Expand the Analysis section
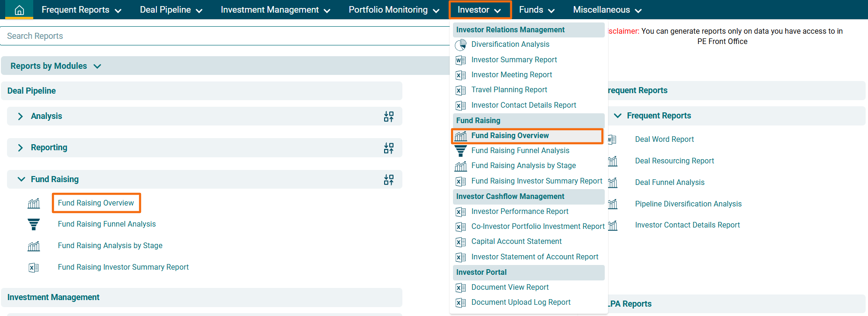 point(20,117)
